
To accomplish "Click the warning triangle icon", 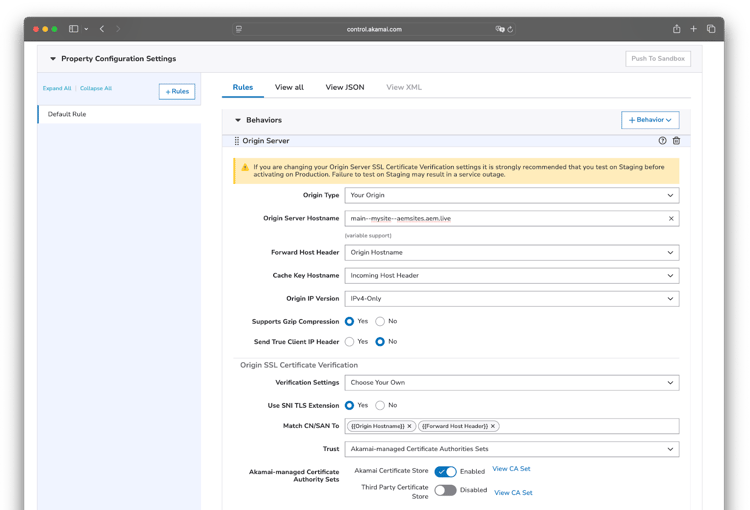I will [245, 167].
